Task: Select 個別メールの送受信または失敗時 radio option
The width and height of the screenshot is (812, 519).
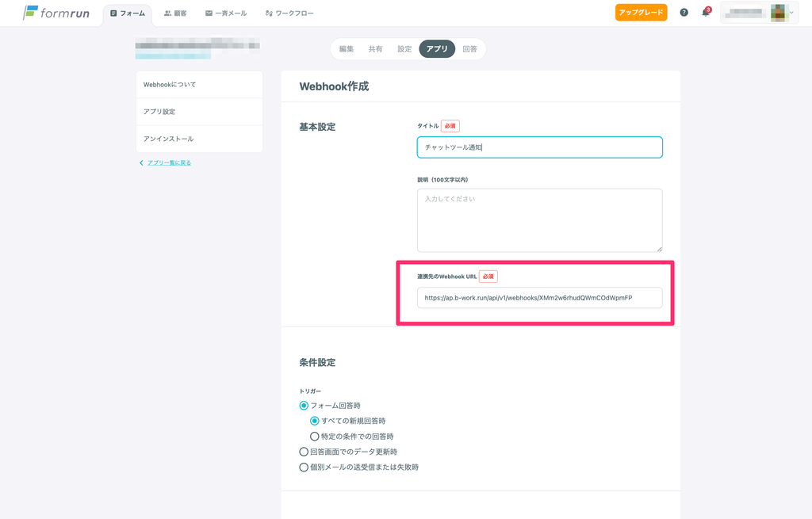Action: click(304, 467)
